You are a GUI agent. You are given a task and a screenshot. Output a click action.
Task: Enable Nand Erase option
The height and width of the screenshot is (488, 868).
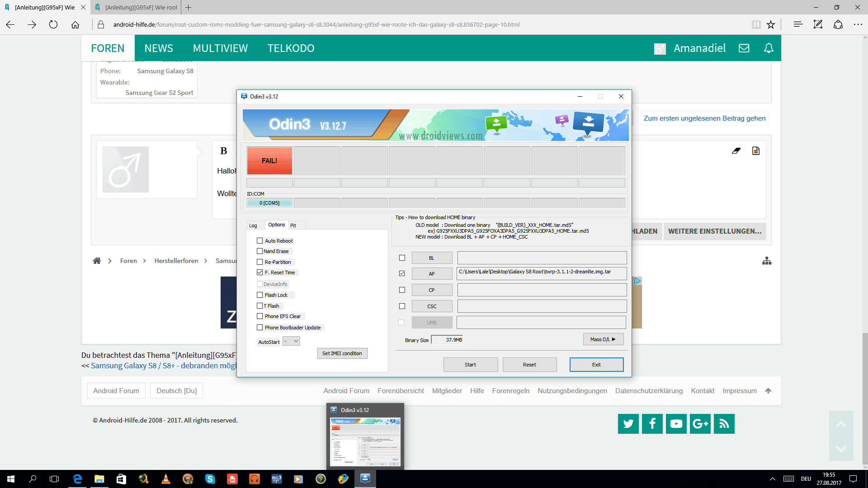pyautogui.click(x=259, y=251)
